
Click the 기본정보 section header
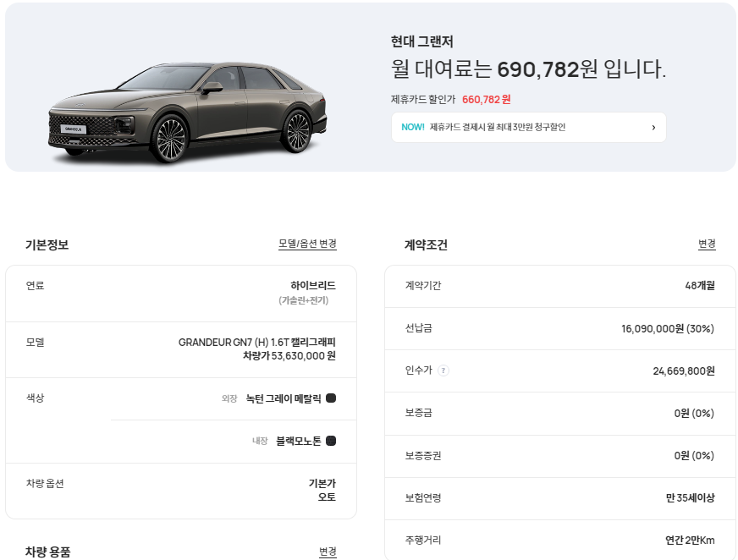pyautogui.click(x=42, y=244)
